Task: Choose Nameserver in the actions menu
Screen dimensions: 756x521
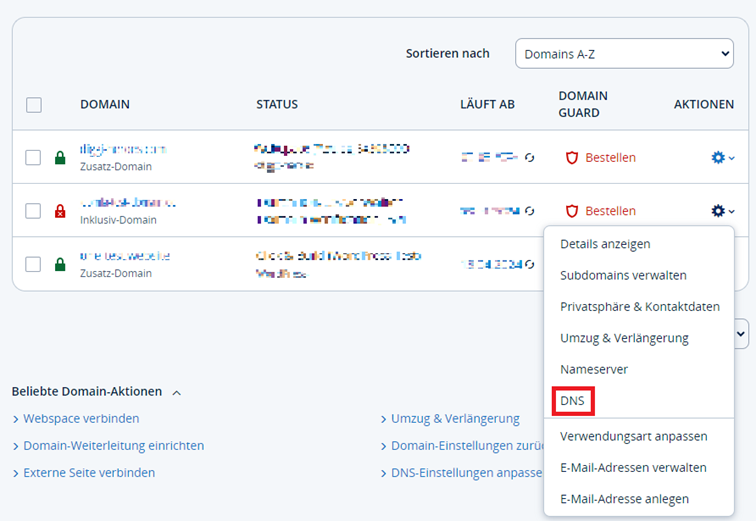Action: click(x=594, y=369)
